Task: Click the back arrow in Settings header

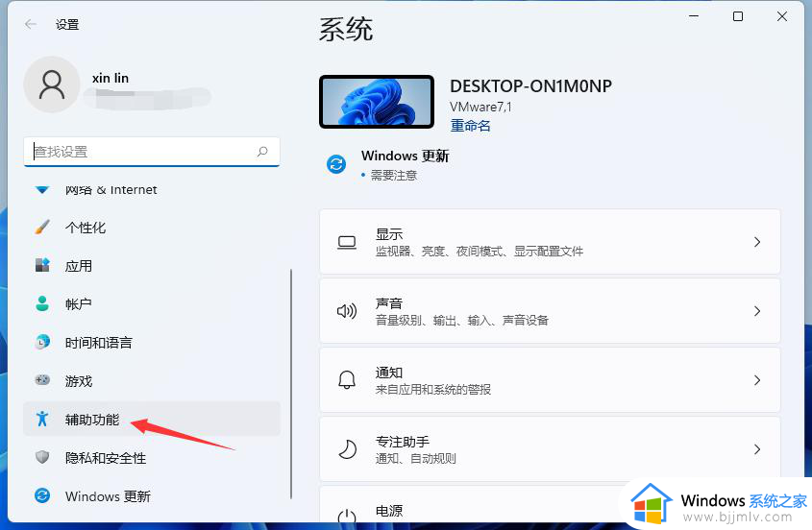Action: click(x=31, y=24)
